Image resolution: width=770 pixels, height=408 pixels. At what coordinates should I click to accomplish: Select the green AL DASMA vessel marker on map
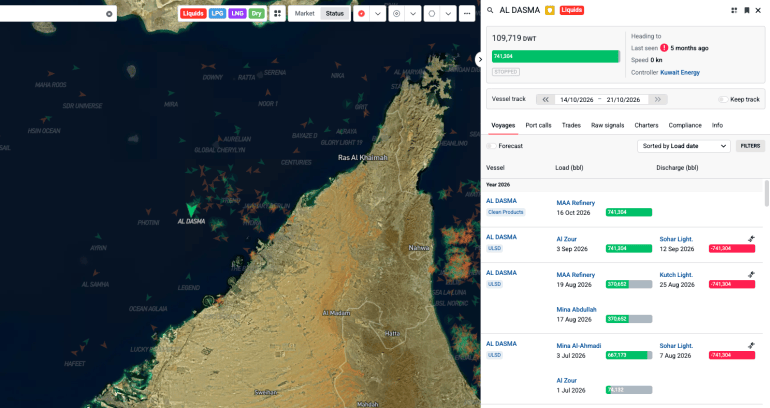pos(191,210)
